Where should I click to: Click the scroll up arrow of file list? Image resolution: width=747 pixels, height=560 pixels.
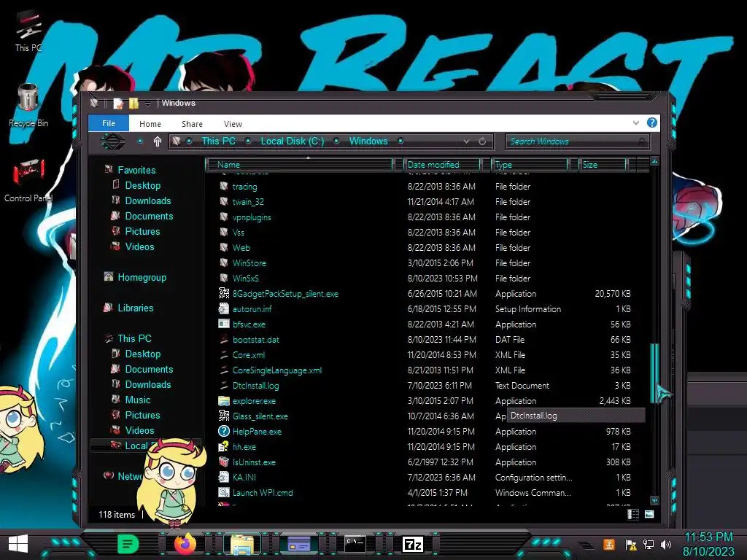[654, 161]
